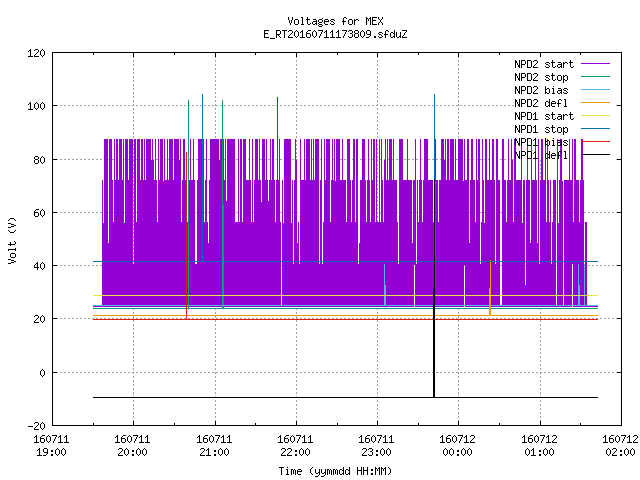Click the 'NPD1 start' legend label

544,116
